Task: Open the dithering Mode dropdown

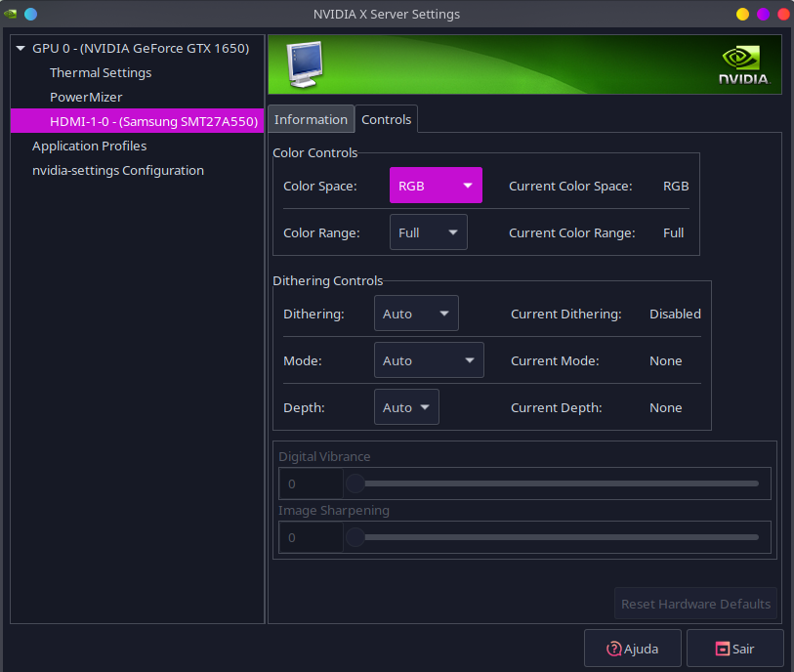Action: pos(429,360)
